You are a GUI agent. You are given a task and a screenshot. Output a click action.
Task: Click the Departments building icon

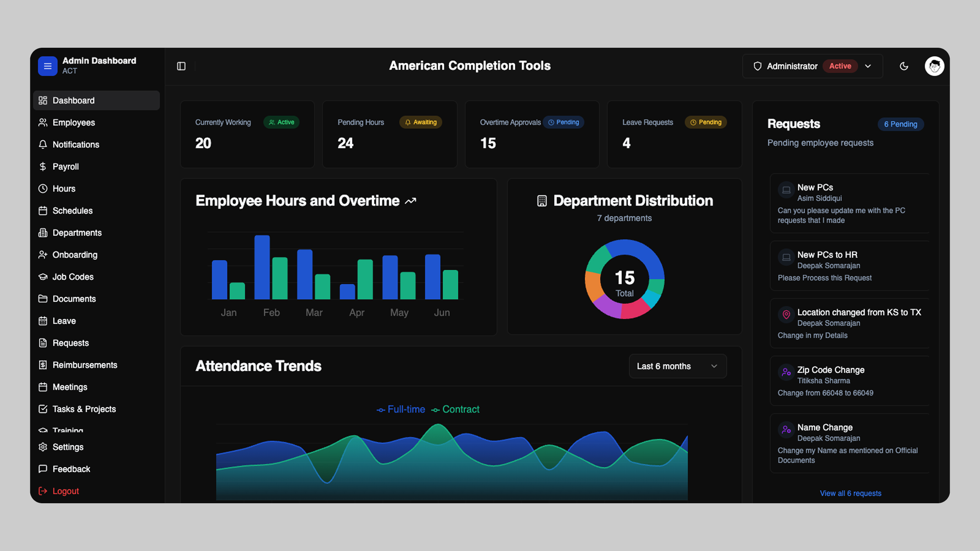[x=43, y=233]
